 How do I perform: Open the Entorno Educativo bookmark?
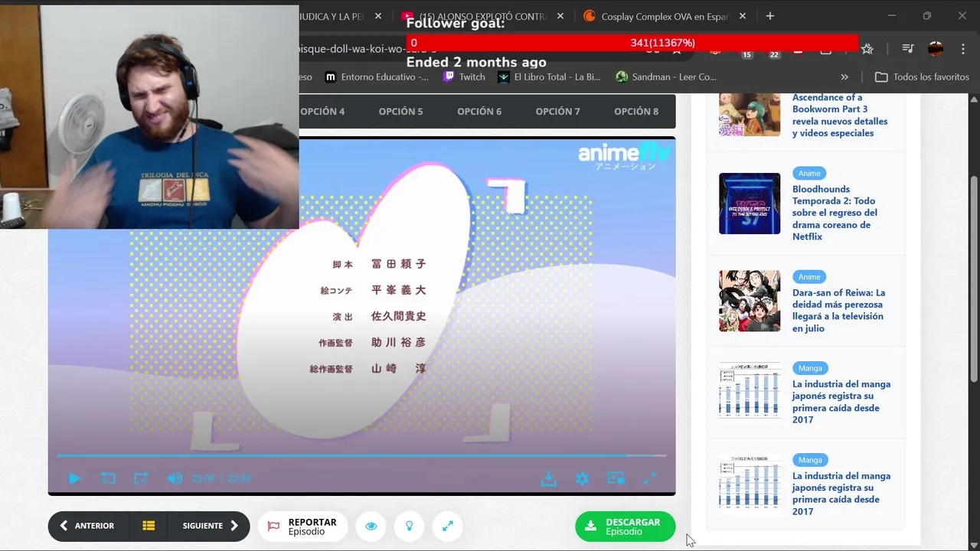(x=377, y=77)
